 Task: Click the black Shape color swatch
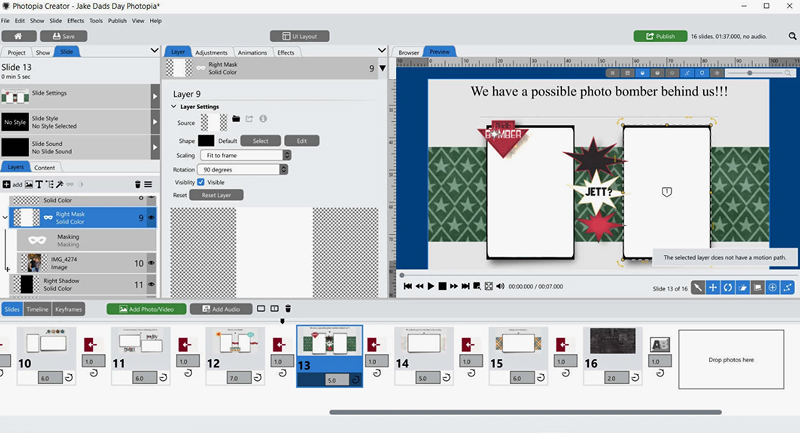206,141
